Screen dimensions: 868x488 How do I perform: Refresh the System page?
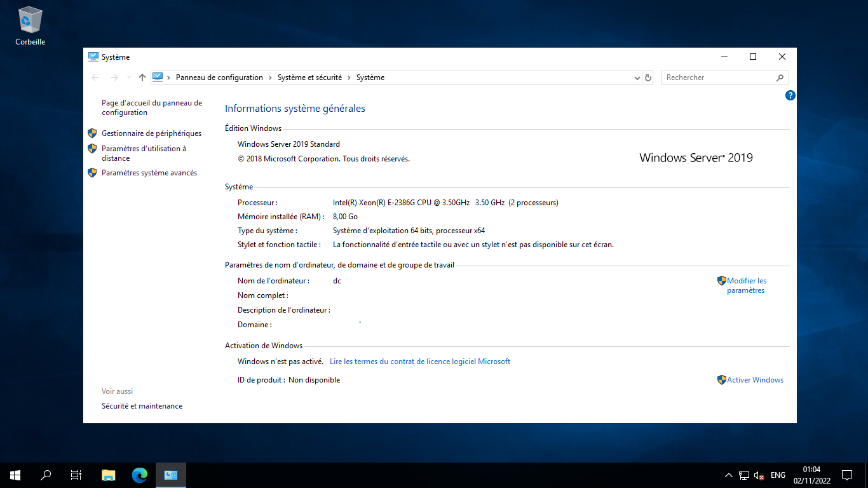tap(648, 78)
